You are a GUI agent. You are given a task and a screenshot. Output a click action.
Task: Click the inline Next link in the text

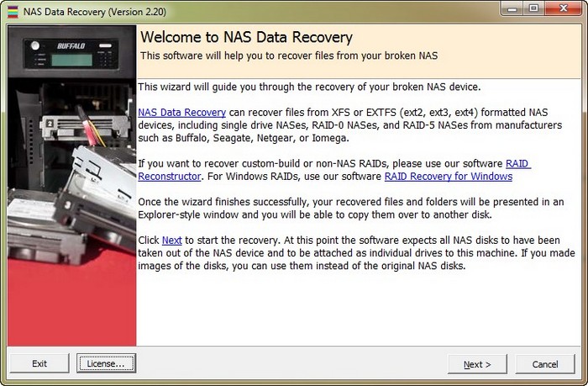coord(171,240)
